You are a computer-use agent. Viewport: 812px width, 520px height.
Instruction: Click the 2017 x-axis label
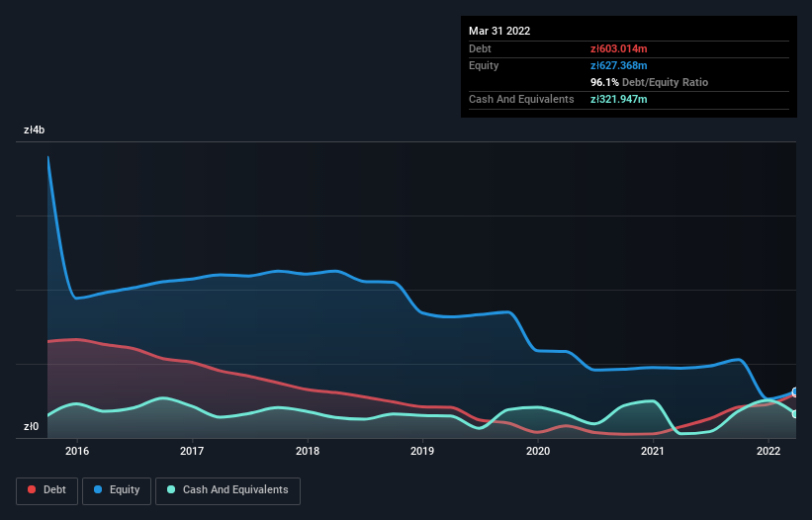point(192,451)
